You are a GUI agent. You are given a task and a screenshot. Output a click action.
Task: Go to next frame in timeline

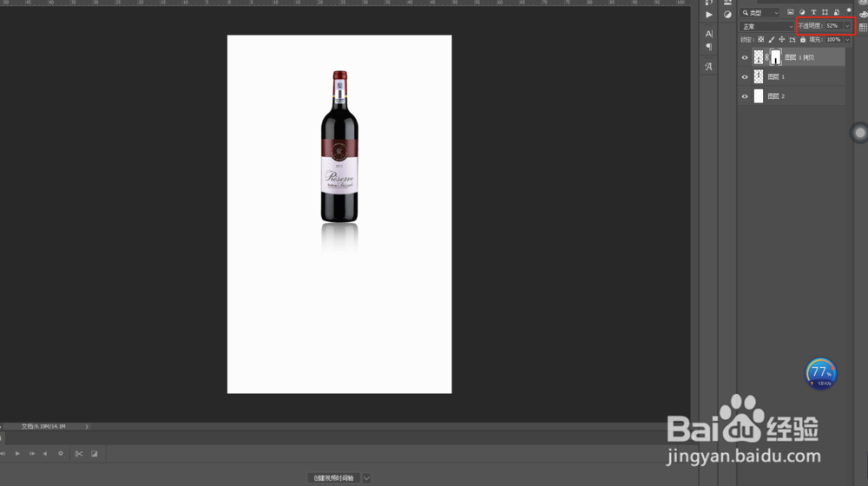[x=31, y=454]
